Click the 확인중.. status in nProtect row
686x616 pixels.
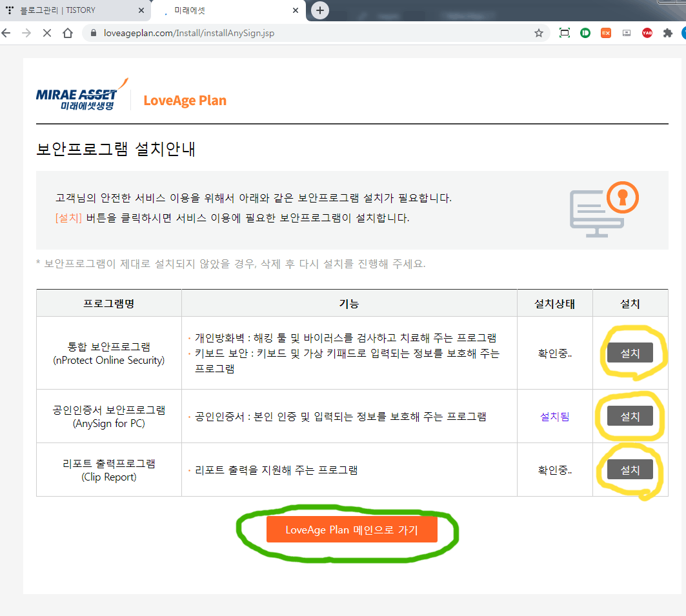click(555, 353)
